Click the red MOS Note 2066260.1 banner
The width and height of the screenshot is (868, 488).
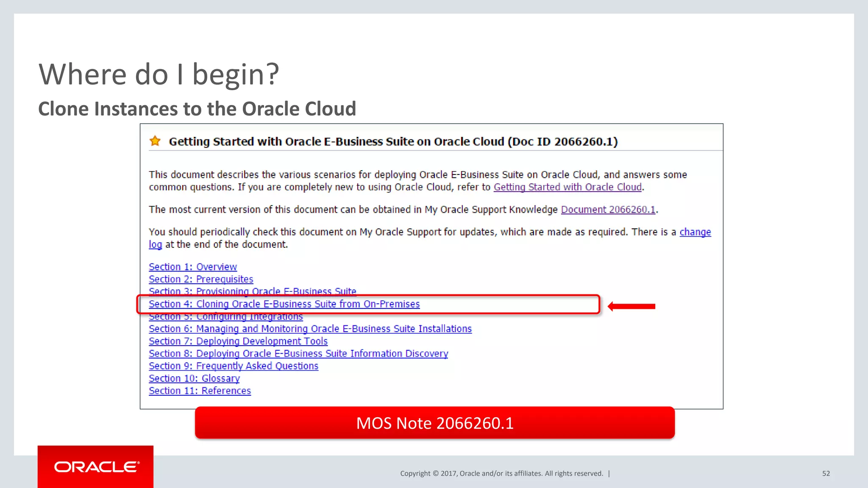[435, 423]
